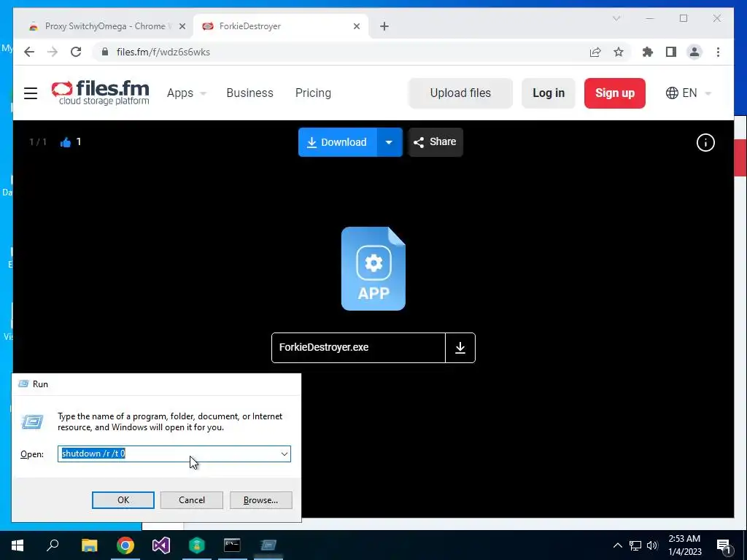Click the Open field in Run dialog
747x560 pixels.
[174, 454]
